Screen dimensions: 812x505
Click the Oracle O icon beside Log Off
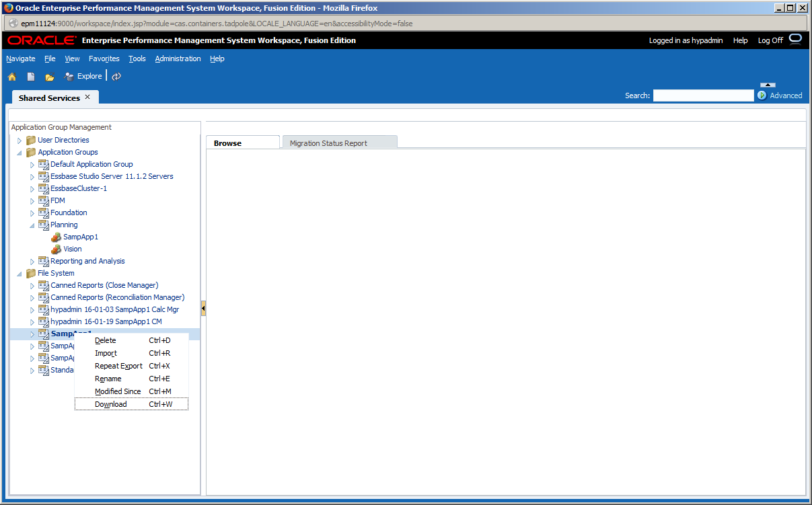point(795,38)
